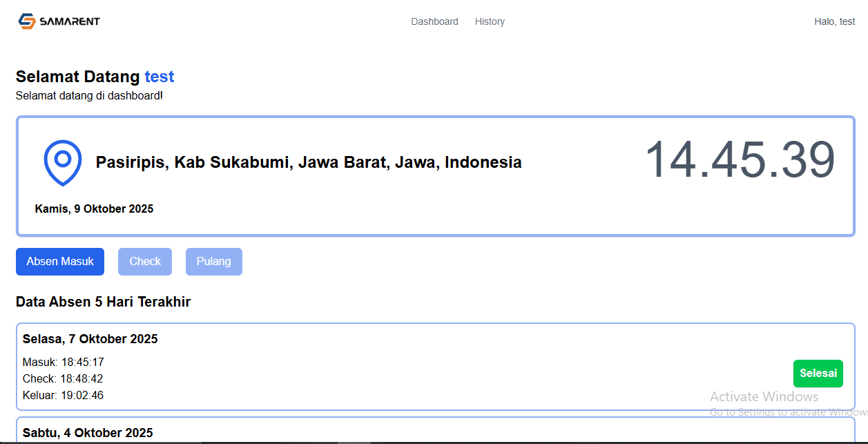Click the Selasa, 7 Oktober 2025 record header

pyautogui.click(x=90, y=339)
